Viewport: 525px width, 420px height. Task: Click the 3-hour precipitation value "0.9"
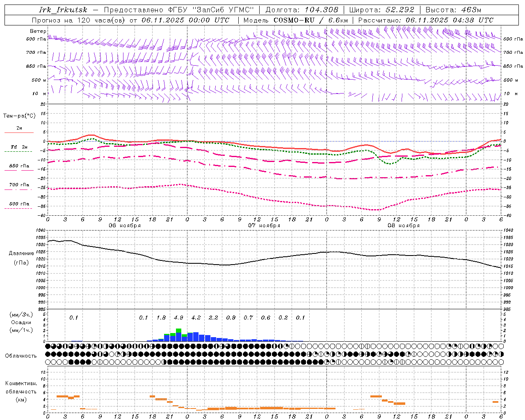click(231, 317)
